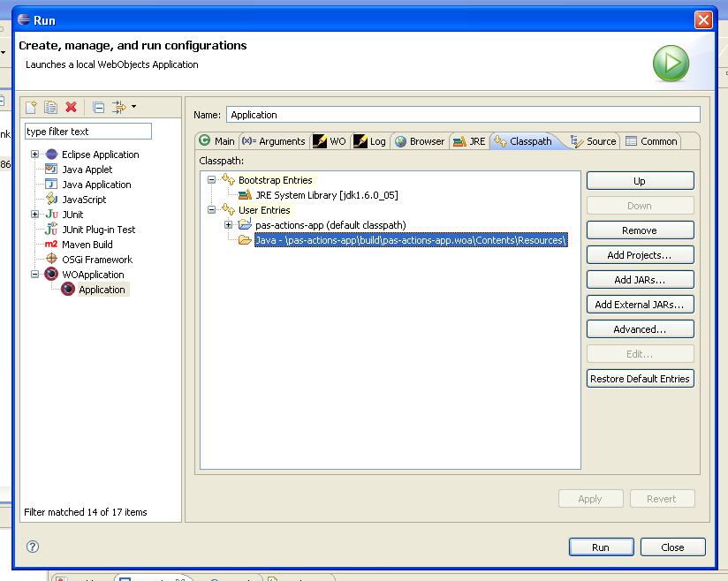The height and width of the screenshot is (581, 728).
Task: Collapse the Bootstrap Entries node
Action: point(211,180)
